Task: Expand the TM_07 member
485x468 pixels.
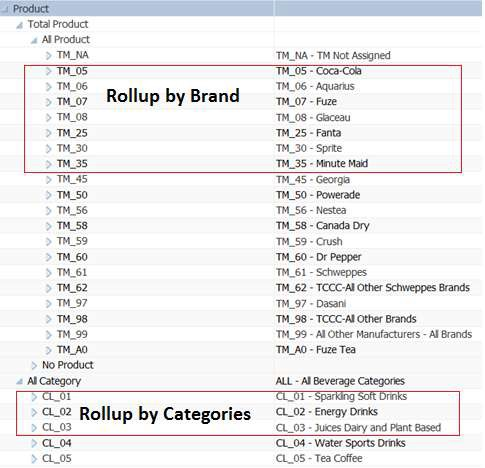Action: [x=49, y=102]
